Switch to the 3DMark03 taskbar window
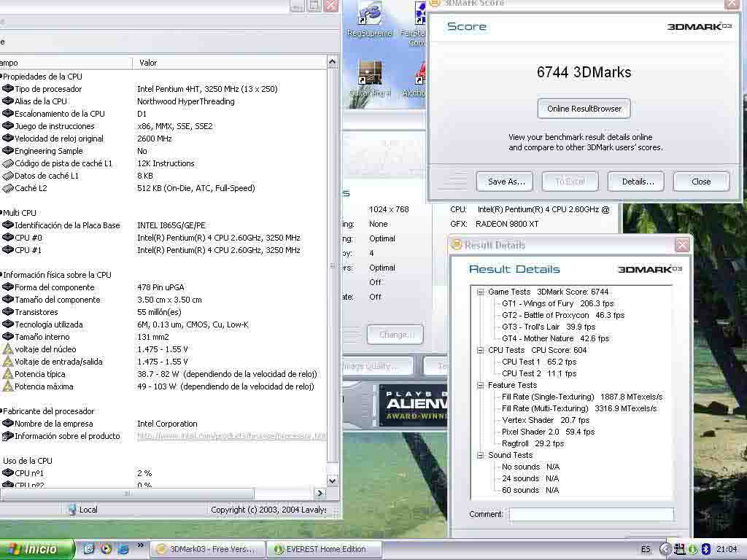This screenshot has width=747, height=560. point(206,549)
